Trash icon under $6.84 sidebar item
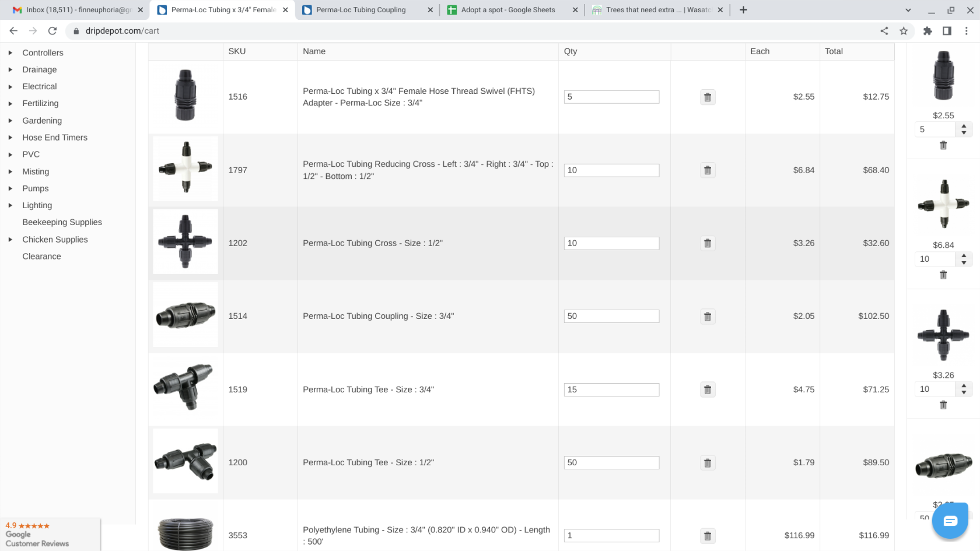 click(943, 275)
